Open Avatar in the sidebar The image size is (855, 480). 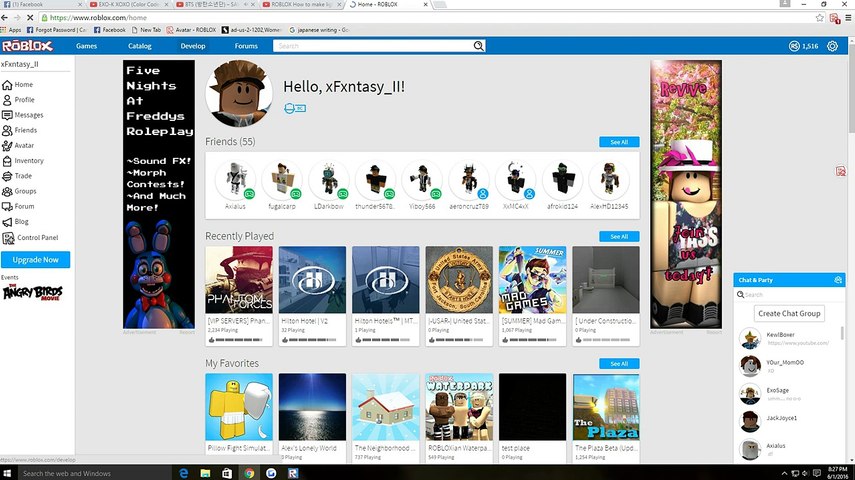tap(18, 146)
